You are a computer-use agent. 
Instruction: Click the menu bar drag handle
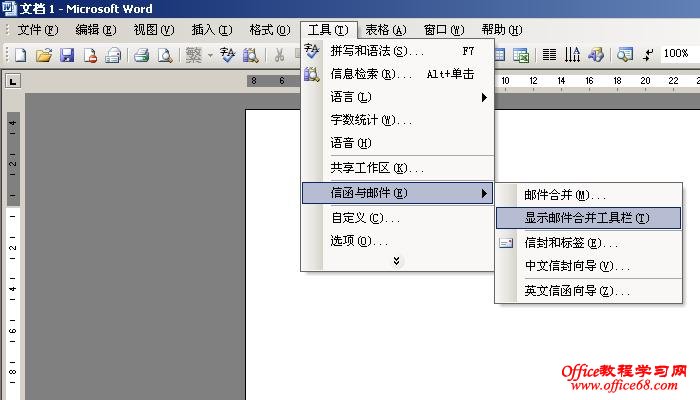tap(7, 30)
